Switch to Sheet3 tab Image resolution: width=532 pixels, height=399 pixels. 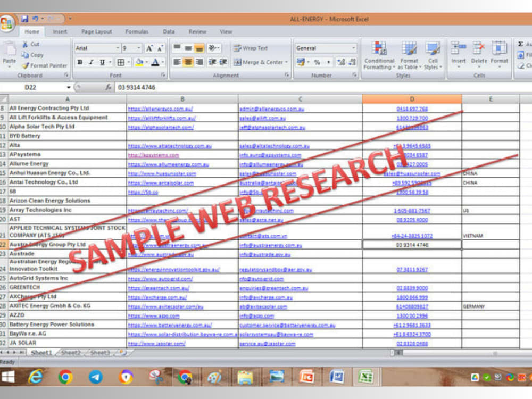click(100, 353)
